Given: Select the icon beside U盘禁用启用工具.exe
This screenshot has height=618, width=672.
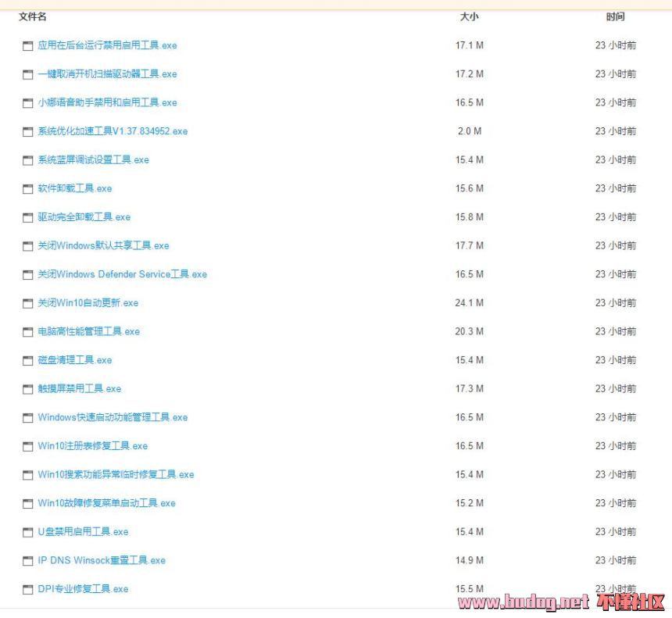Looking at the screenshot, I should (28, 533).
